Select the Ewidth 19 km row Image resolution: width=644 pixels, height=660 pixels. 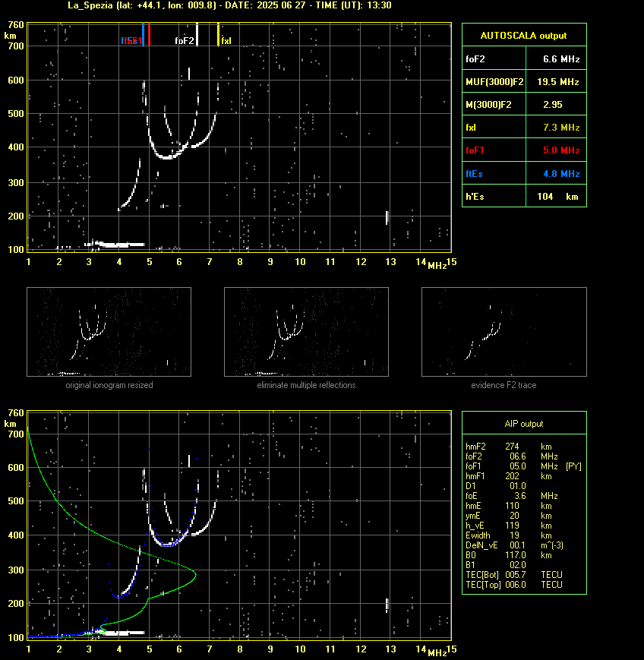(509, 535)
